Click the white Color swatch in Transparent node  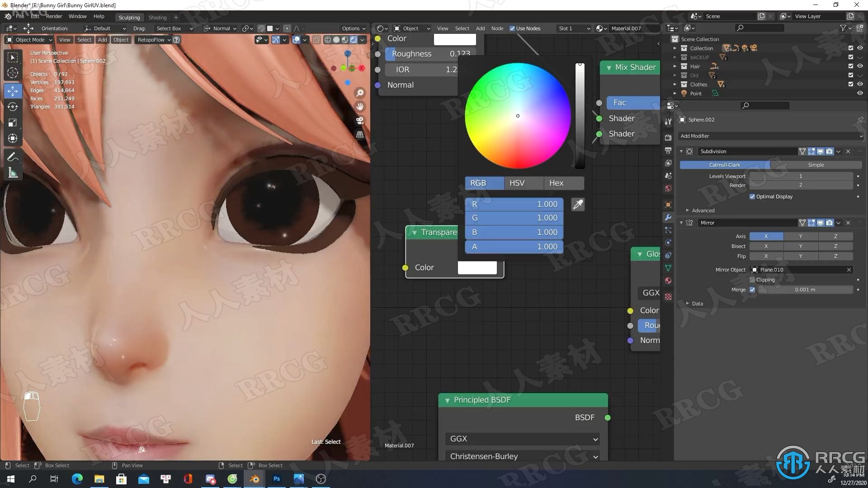coord(477,267)
